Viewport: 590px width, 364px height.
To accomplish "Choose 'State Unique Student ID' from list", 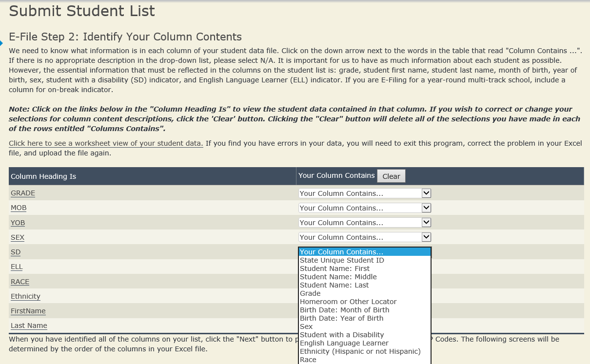I will (342, 260).
